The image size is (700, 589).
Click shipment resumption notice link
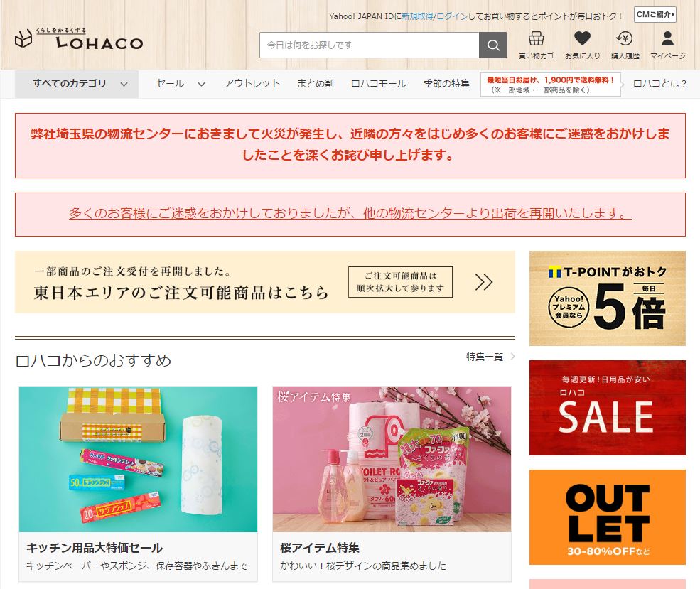tap(350, 213)
